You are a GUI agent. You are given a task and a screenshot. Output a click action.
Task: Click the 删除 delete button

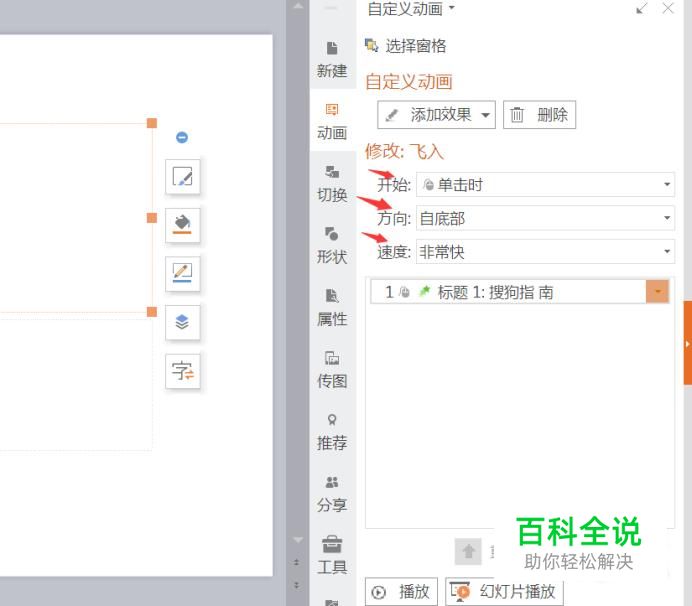(x=539, y=115)
